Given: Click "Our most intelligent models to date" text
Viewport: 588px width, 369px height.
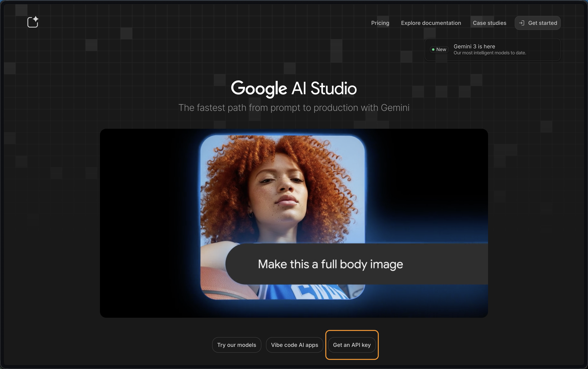Looking at the screenshot, I should pyautogui.click(x=490, y=53).
